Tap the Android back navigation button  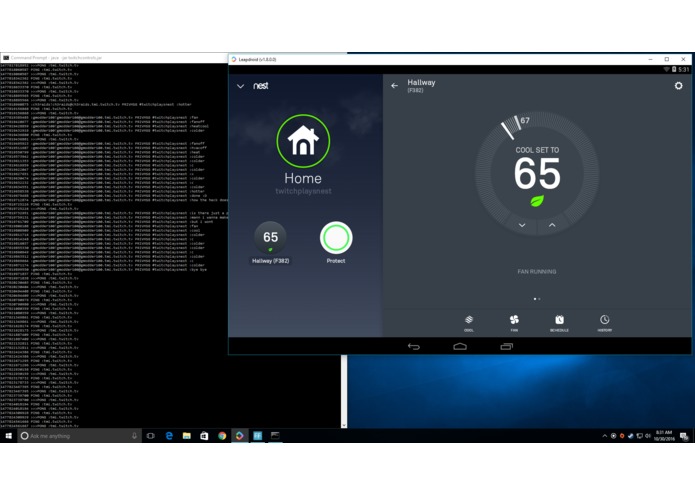(414, 346)
